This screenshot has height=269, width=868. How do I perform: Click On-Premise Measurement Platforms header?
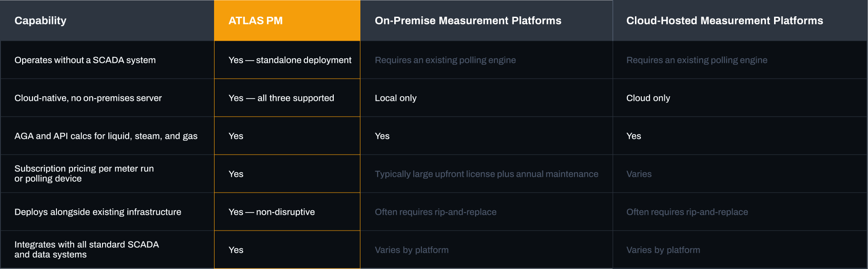(x=468, y=21)
